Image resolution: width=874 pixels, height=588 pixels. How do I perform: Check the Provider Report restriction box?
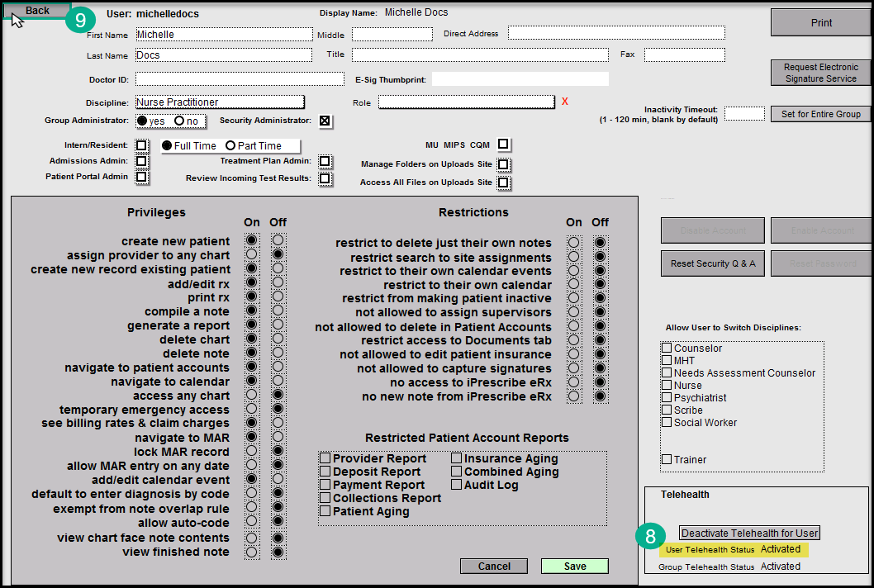pos(325,458)
